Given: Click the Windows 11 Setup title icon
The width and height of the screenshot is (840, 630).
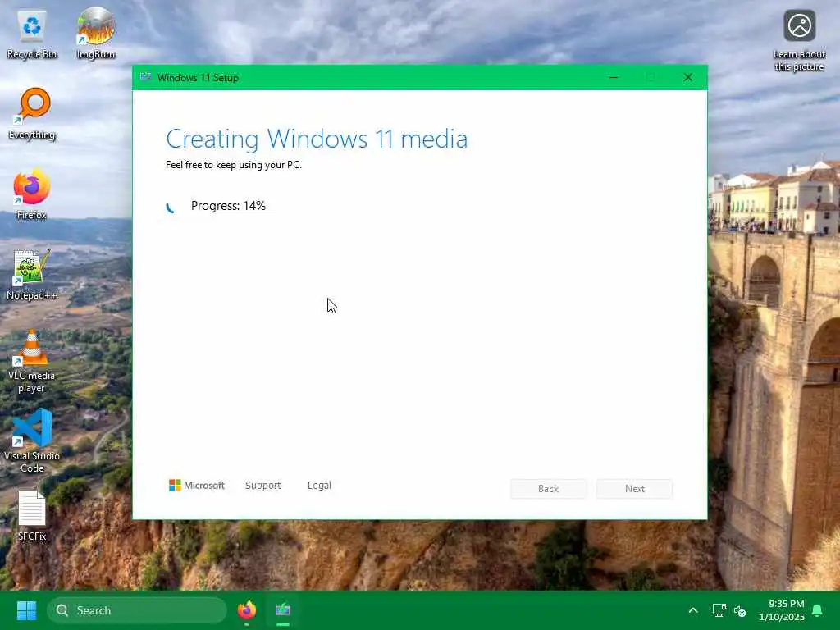Looking at the screenshot, I should click(x=145, y=77).
